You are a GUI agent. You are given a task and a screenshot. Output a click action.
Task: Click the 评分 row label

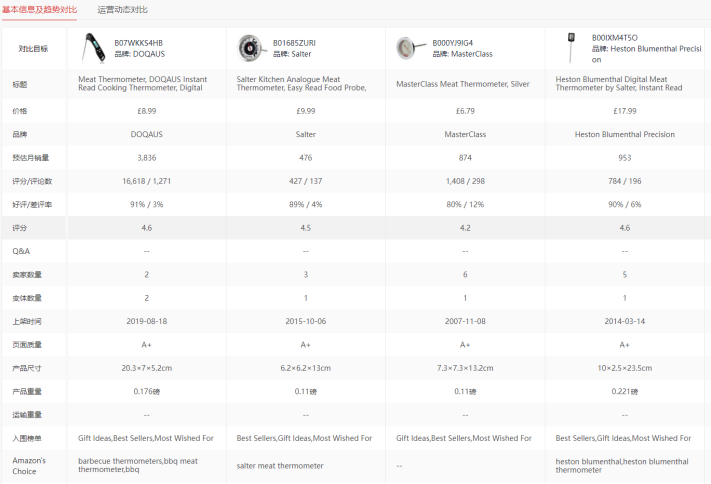(x=19, y=228)
